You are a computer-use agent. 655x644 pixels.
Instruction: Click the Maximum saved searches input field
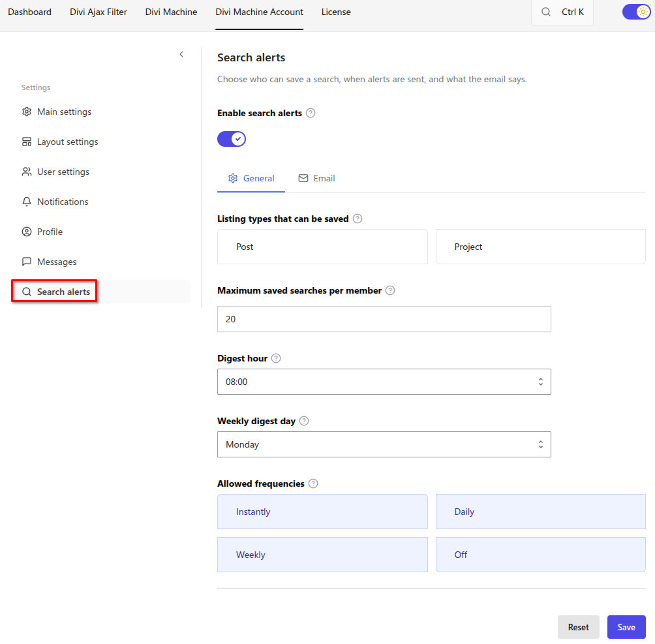click(x=384, y=319)
